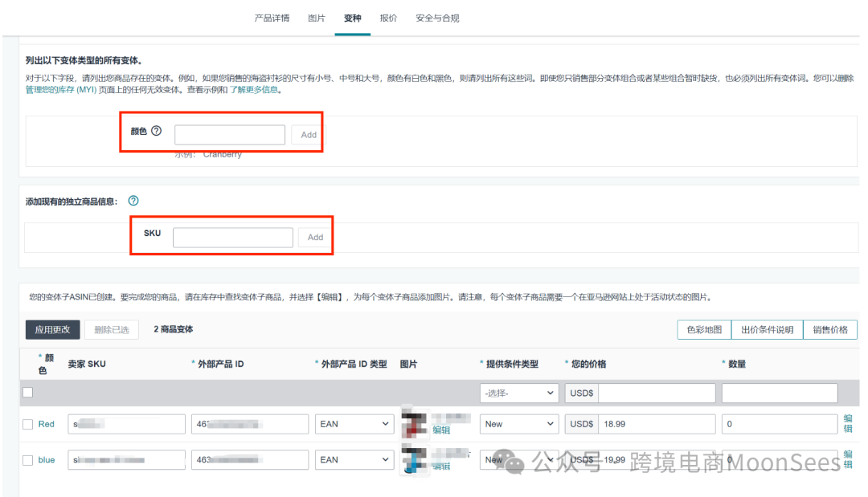
Task: Check the select-all checkbox in the variant table header
Action: coord(27,392)
